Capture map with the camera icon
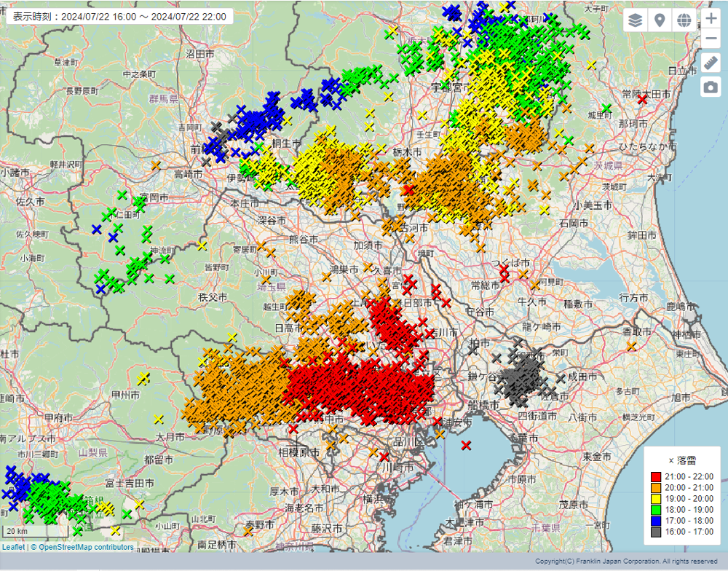Screen dimensions: 728x571 tap(711, 87)
